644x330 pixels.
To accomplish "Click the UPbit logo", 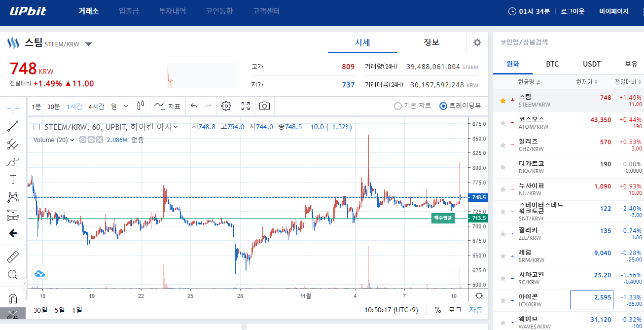I will click(28, 11).
